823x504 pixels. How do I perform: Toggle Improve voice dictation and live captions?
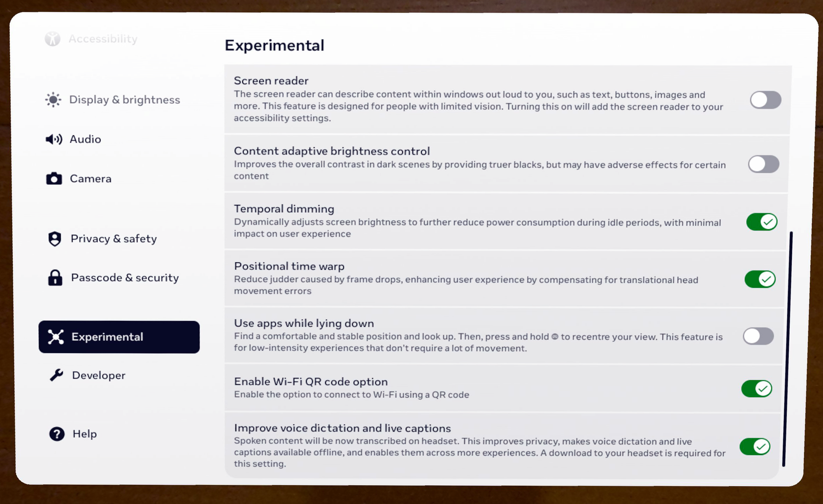click(x=755, y=446)
